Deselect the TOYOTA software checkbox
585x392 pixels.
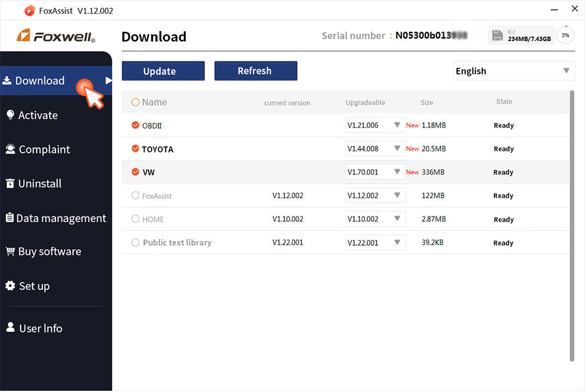(135, 149)
